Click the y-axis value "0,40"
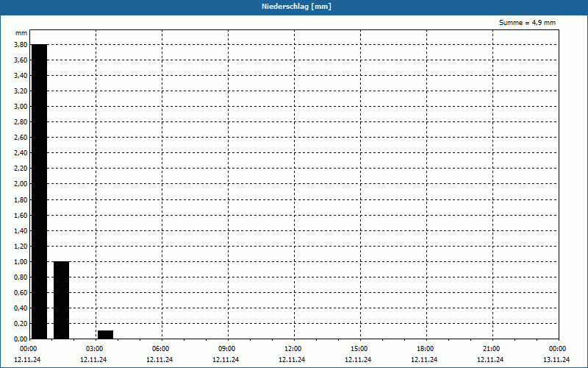This screenshot has height=368, width=588. 21,308
